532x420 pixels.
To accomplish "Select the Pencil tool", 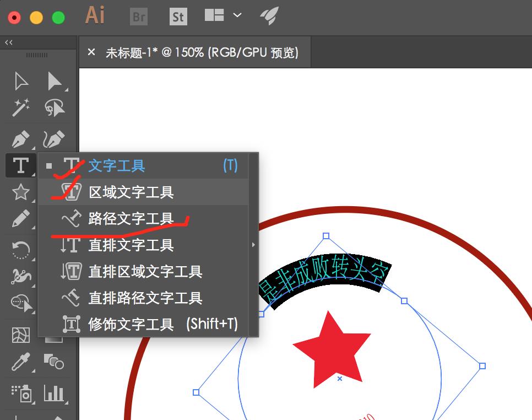I will (x=21, y=218).
